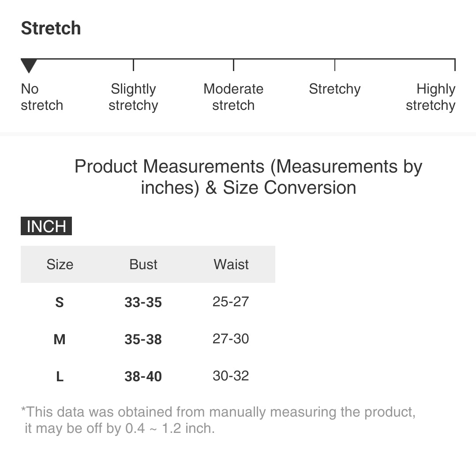Select the size M row label
This screenshot has height=451, width=476.
point(60,339)
